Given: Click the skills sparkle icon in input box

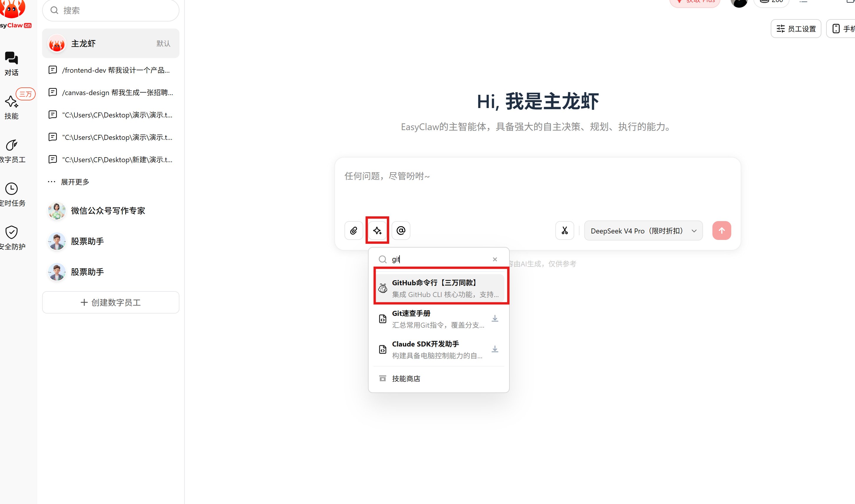Looking at the screenshot, I should tap(377, 231).
